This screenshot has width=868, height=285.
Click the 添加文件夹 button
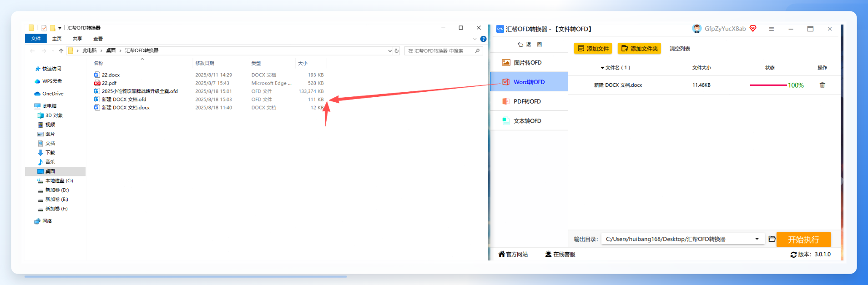[640, 49]
